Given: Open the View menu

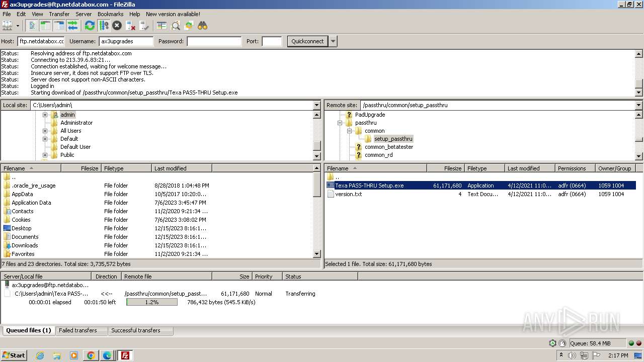Looking at the screenshot, I should pos(37,14).
